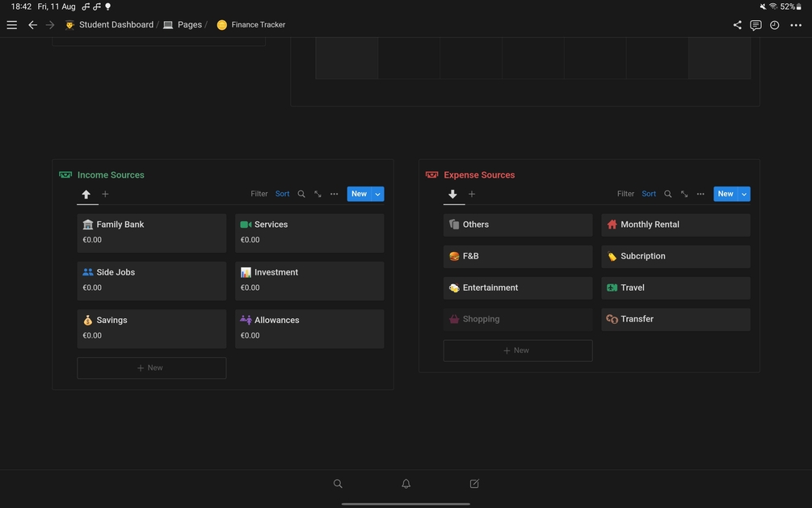Click New button in Income Sources
The image size is (812, 508).
tap(359, 194)
